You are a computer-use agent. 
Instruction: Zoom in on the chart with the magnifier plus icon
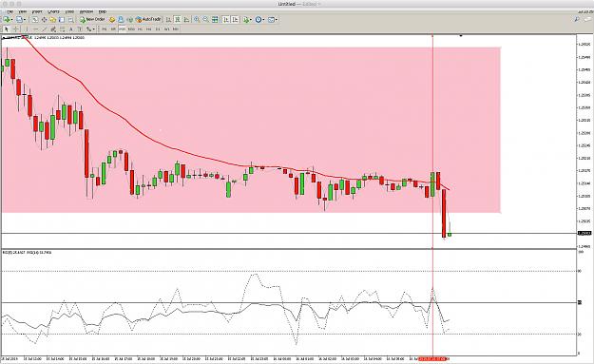pos(197,19)
